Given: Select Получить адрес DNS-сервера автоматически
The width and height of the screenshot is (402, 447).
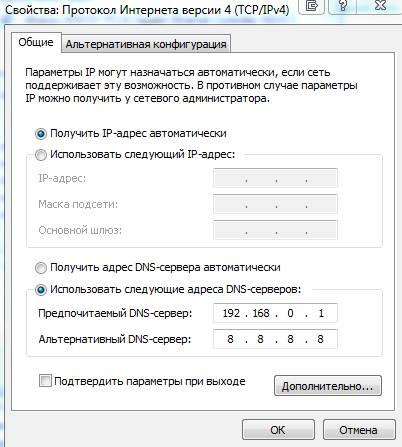Looking at the screenshot, I should pos(41,268).
